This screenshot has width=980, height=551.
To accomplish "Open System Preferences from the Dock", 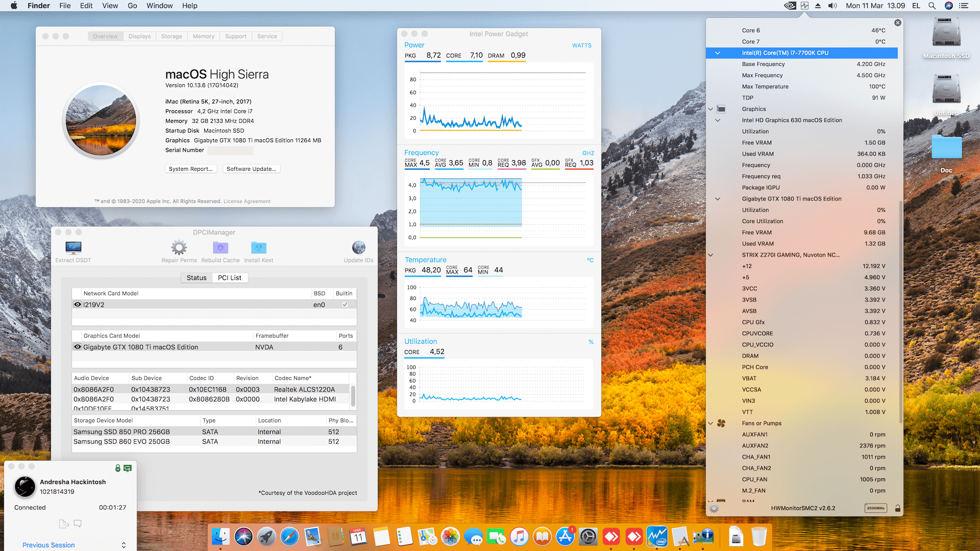I will pos(588,537).
